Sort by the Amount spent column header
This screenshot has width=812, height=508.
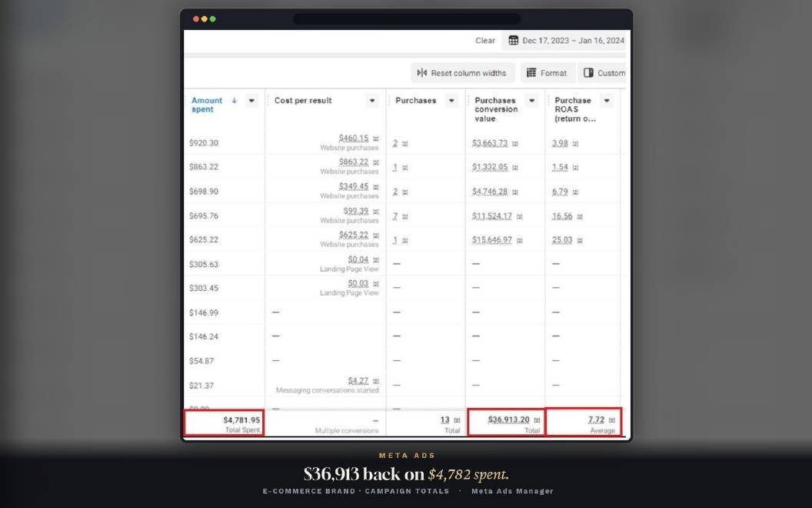pyautogui.click(x=207, y=105)
